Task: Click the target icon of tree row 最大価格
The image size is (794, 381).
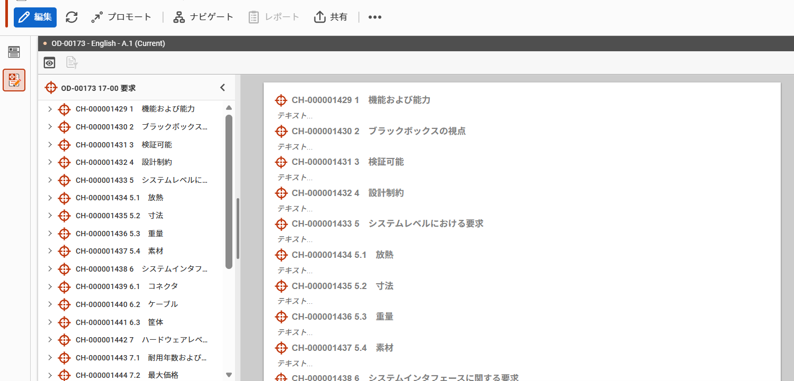Action: 64,375
